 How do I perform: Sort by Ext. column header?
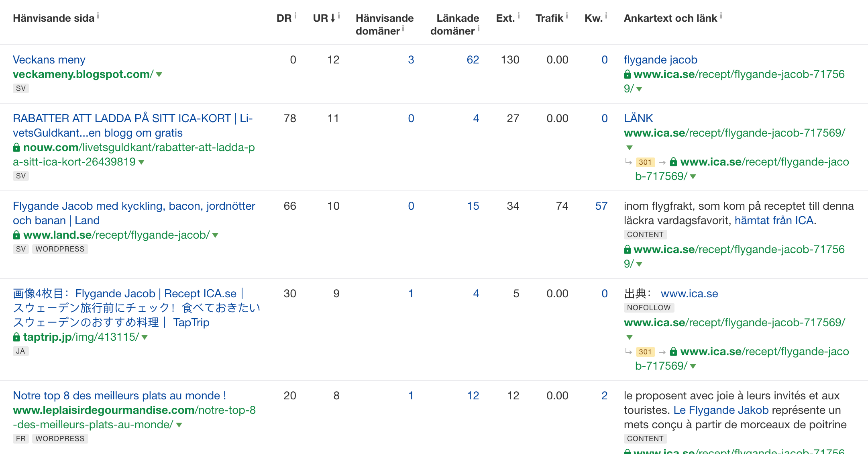(x=505, y=18)
